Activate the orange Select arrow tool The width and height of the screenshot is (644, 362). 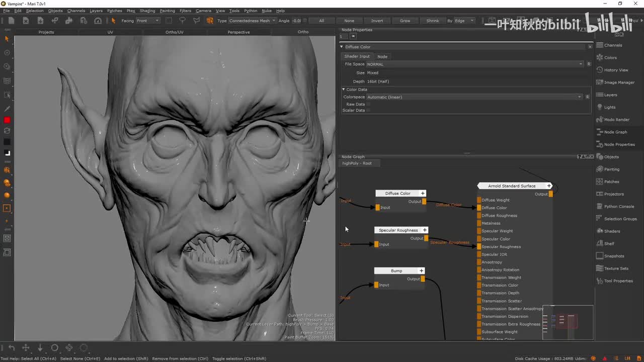tap(113, 21)
